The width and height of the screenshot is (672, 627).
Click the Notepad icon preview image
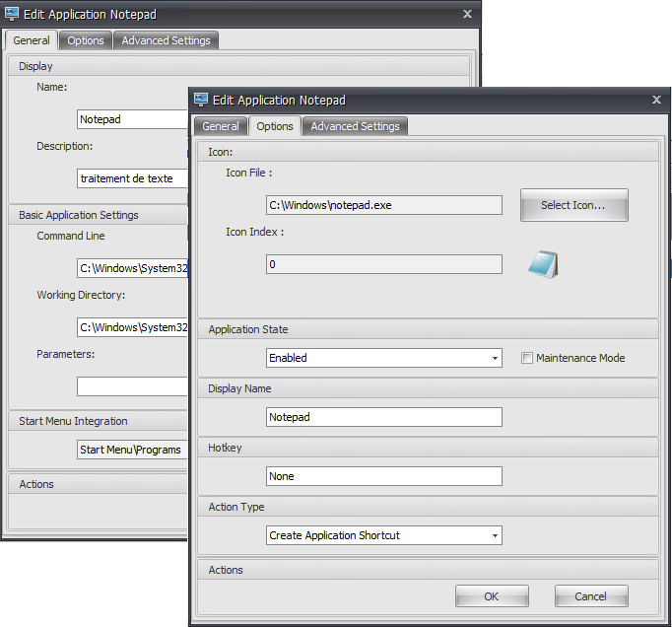click(x=543, y=265)
